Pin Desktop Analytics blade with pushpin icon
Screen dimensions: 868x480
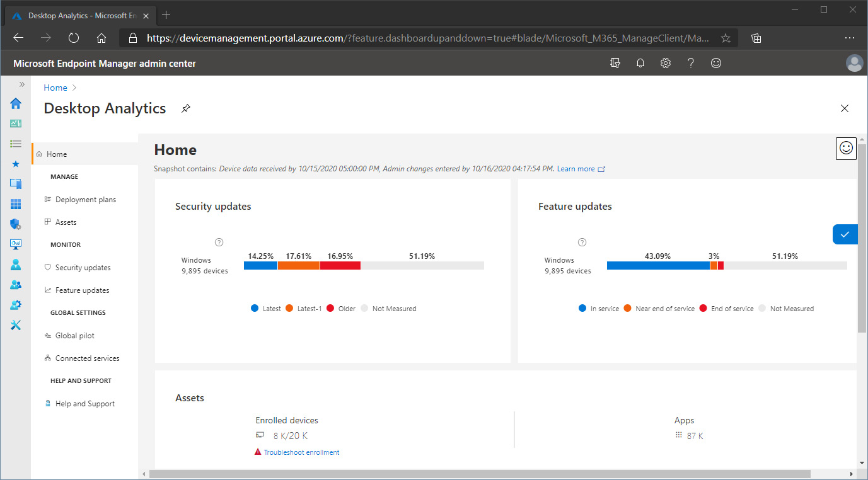[185, 108]
